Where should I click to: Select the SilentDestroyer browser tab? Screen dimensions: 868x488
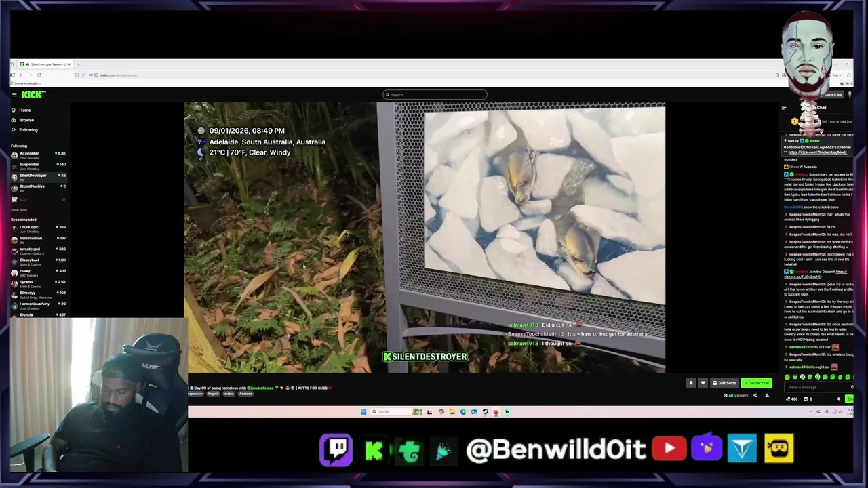[45, 64]
